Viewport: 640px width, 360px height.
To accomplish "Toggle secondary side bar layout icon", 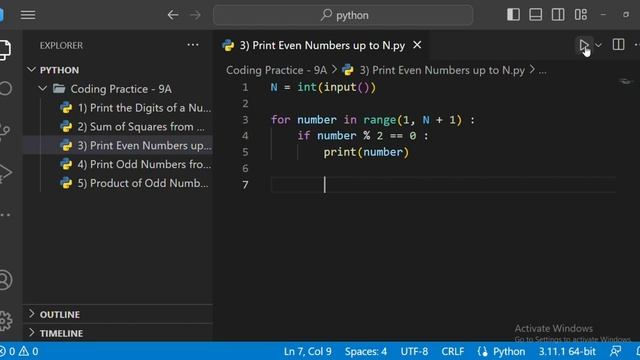I will coord(558,15).
